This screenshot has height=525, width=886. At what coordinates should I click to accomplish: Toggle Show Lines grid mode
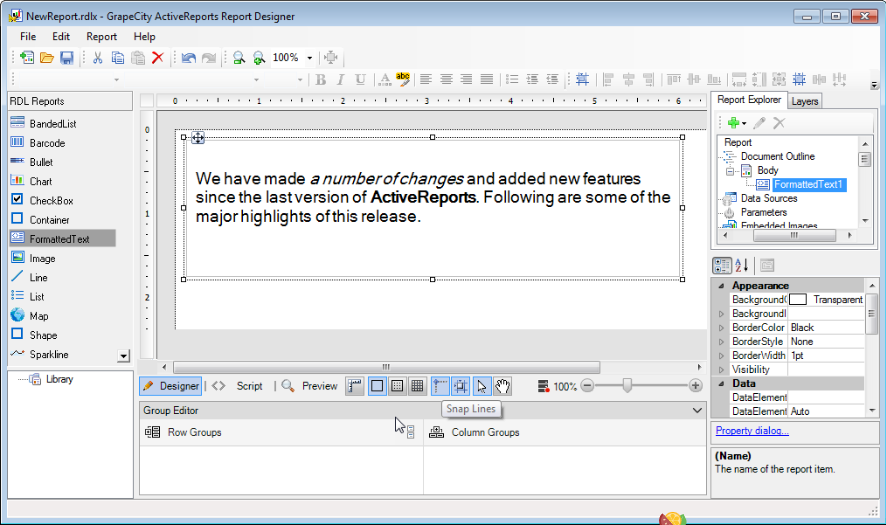coord(417,386)
